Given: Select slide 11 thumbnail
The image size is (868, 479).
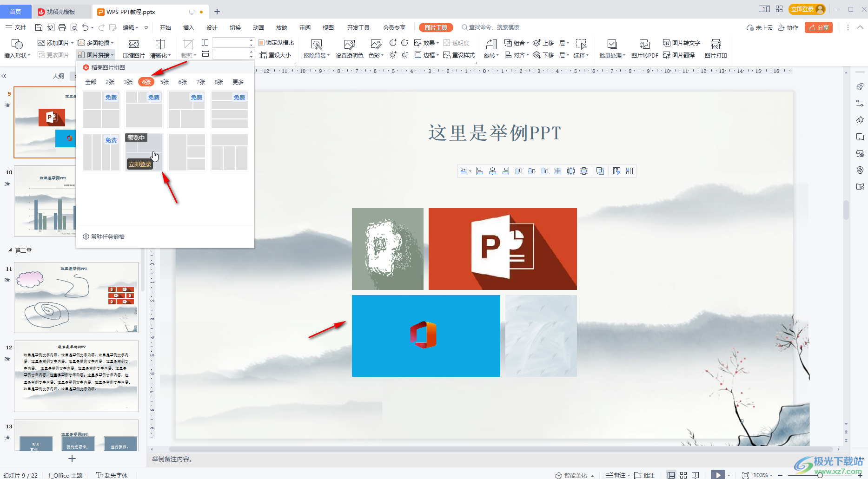Looking at the screenshot, I should coord(76,297).
